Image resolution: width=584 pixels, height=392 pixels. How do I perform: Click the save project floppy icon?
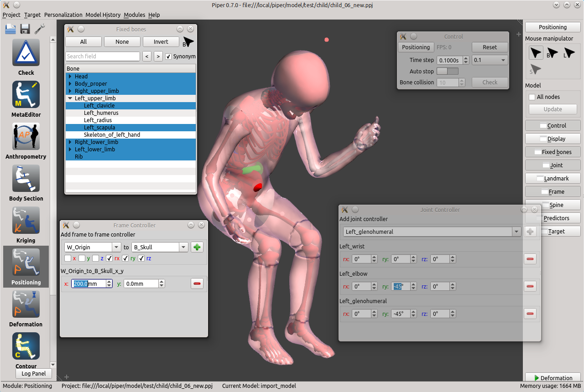[x=25, y=29]
